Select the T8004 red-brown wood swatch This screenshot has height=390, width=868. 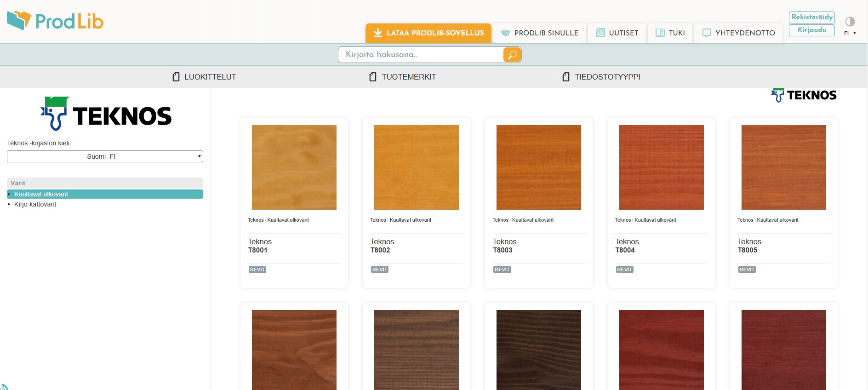662,167
